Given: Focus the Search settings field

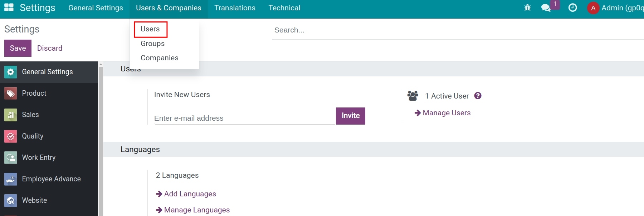Looking at the screenshot, I should click(458, 30).
